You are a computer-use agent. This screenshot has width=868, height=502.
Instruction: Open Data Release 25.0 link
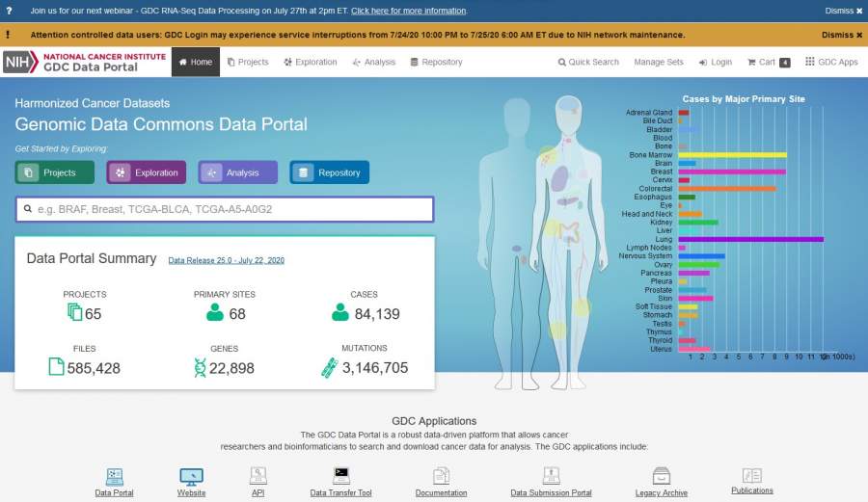pyautogui.click(x=227, y=260)
